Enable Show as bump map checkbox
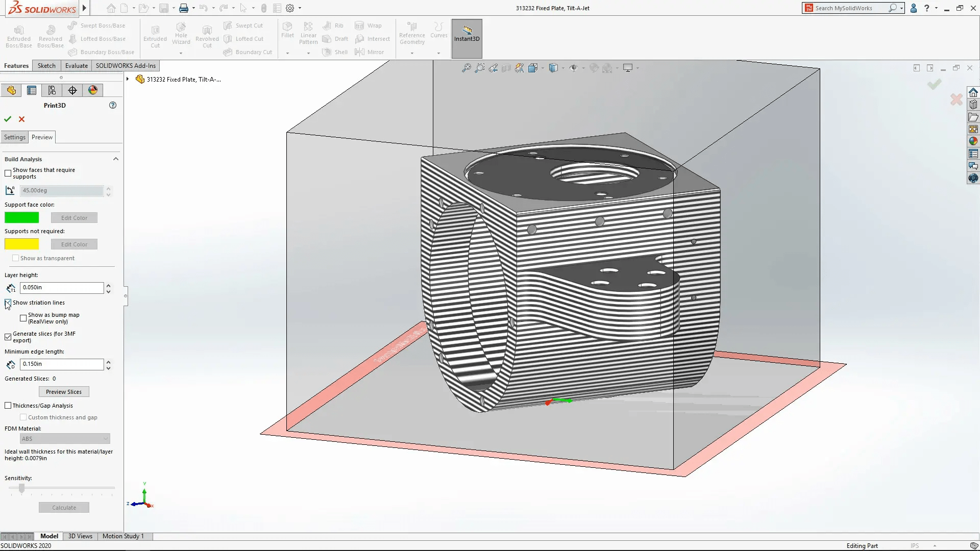 [23, 318]
